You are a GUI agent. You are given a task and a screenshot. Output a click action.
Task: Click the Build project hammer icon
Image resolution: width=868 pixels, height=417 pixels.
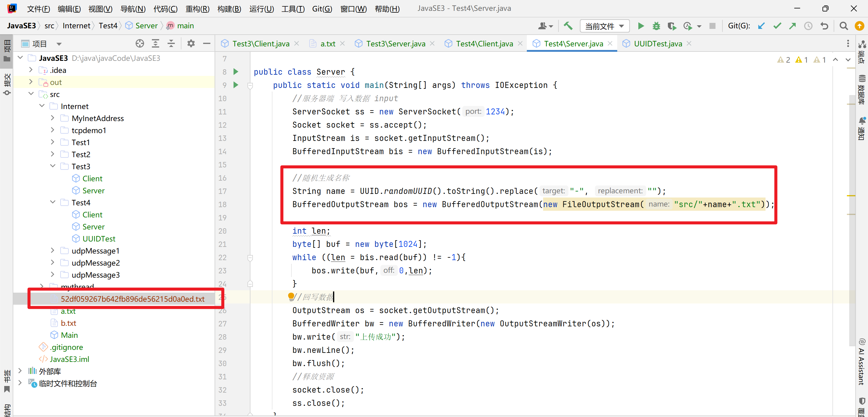568,26
